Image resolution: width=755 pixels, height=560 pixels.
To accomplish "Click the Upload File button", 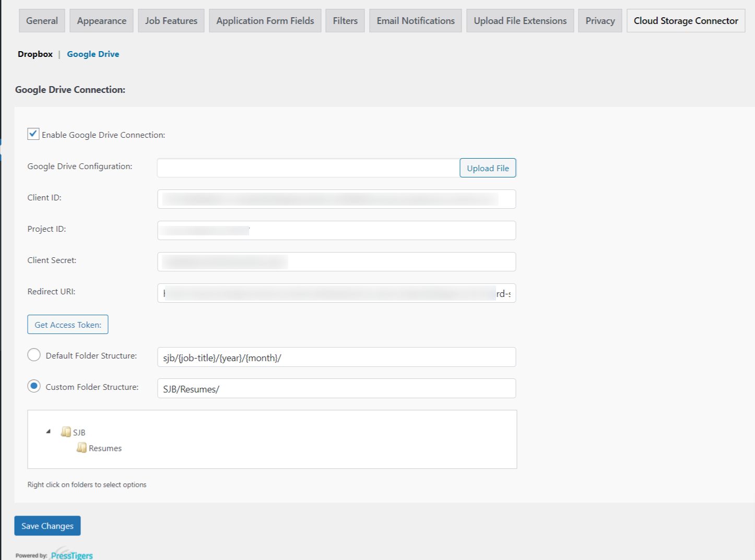I will [487, 168].
